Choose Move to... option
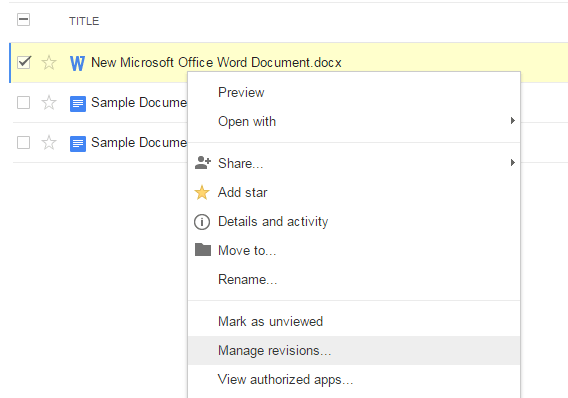The height and width of the screenshot is (398, 568). 354,250
